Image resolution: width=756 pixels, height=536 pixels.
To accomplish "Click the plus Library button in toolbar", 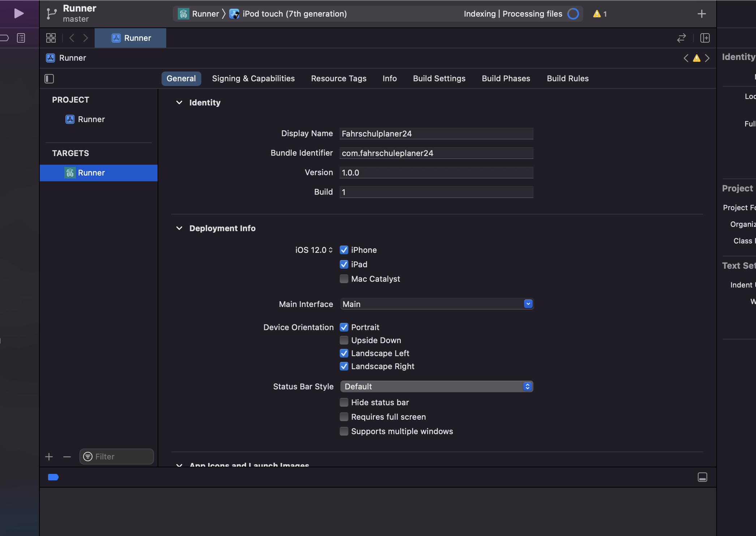I will point(701,14).
